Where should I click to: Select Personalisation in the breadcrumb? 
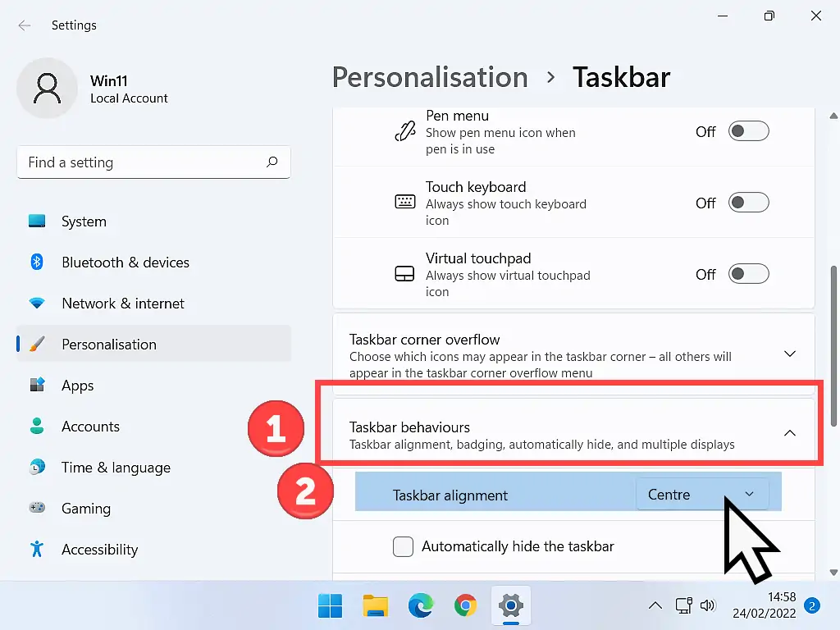(x=430, y=77)
